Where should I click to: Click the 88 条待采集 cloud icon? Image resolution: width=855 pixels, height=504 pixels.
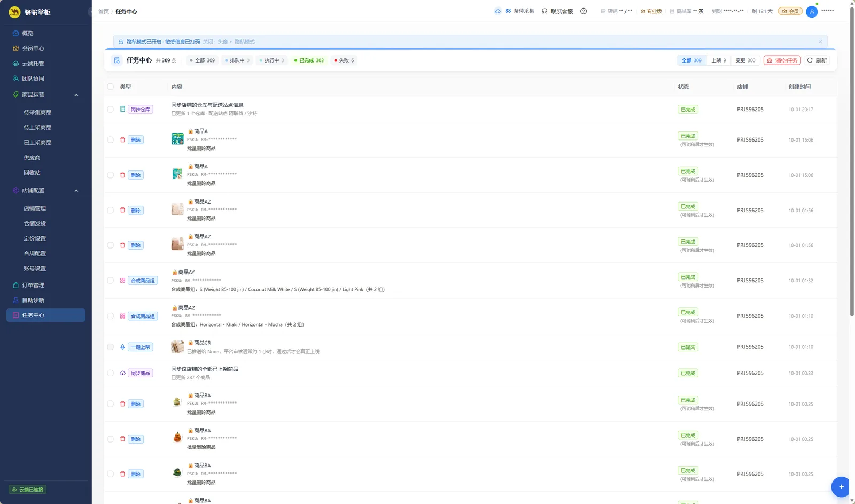[498, 11]
